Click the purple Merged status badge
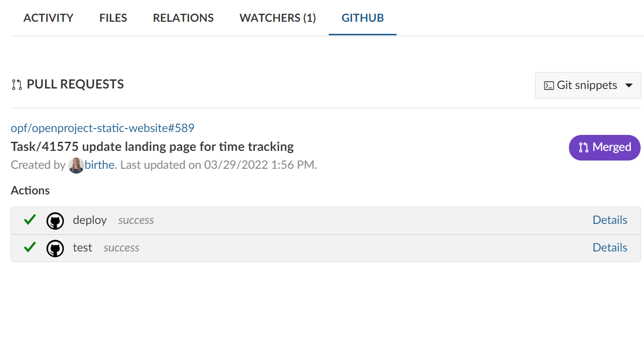 (x=604, y=147)
